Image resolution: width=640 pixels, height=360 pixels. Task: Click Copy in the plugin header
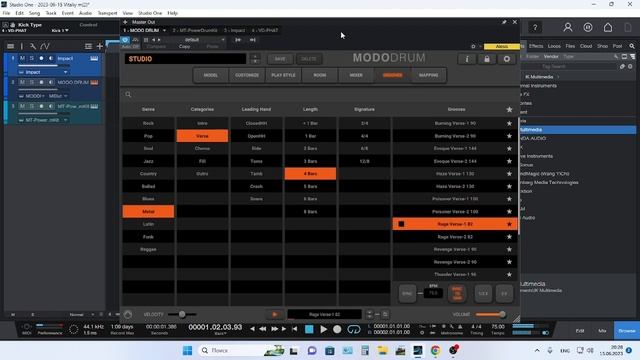184,47
